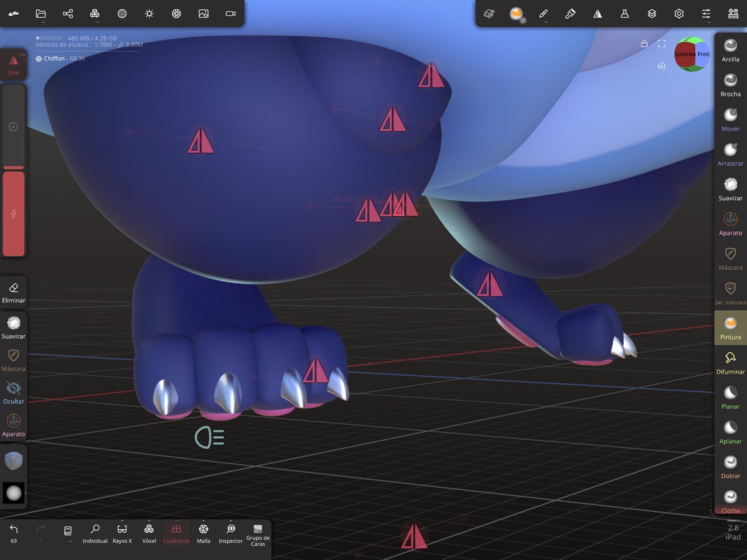Image resolution: width=747 pixels, height=560 pixels.
Task: Toggle the camera lock icon
Action: click(644, 44)
